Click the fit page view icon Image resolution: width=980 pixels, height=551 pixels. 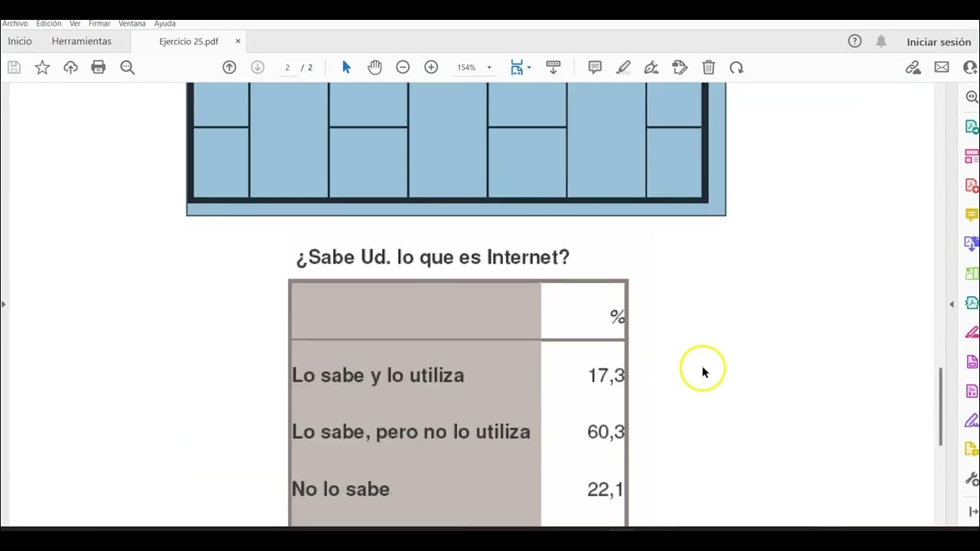(517, 67)
